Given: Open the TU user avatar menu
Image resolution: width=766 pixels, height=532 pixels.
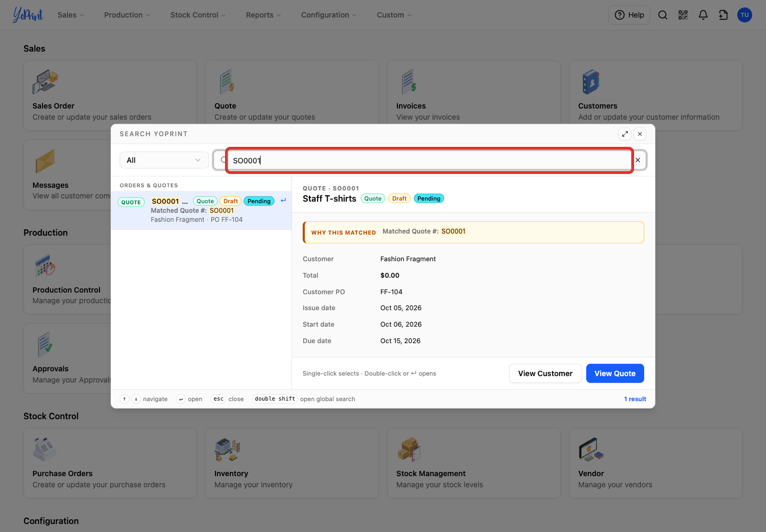Looking at the screenshot, I should [x=745, y=15].
